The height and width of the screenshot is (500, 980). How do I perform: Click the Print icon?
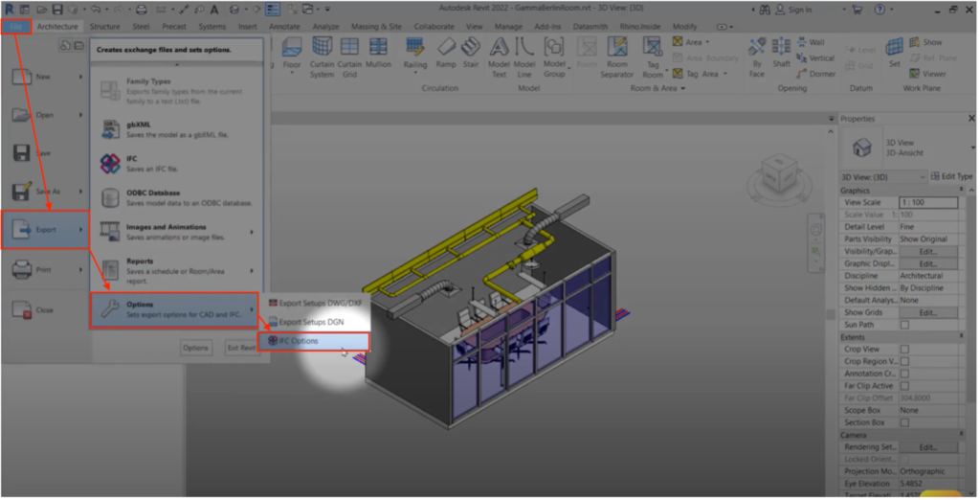[x=21, y=270]
